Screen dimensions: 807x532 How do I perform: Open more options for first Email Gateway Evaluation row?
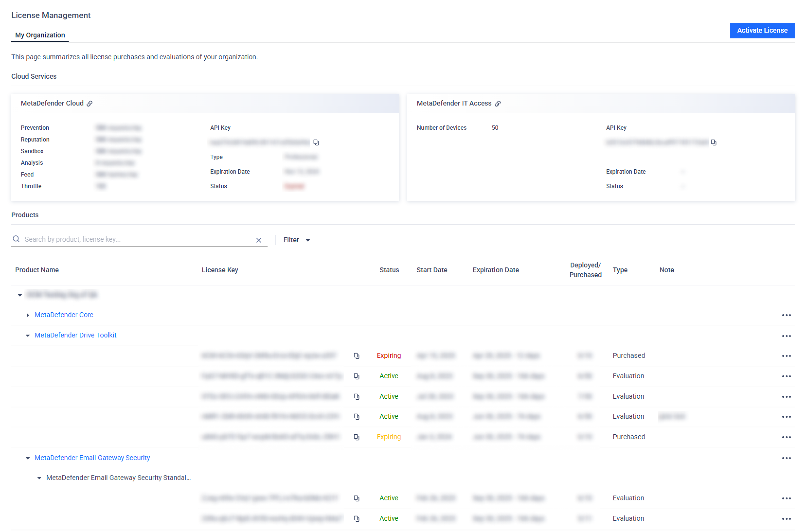coord(786,498)
